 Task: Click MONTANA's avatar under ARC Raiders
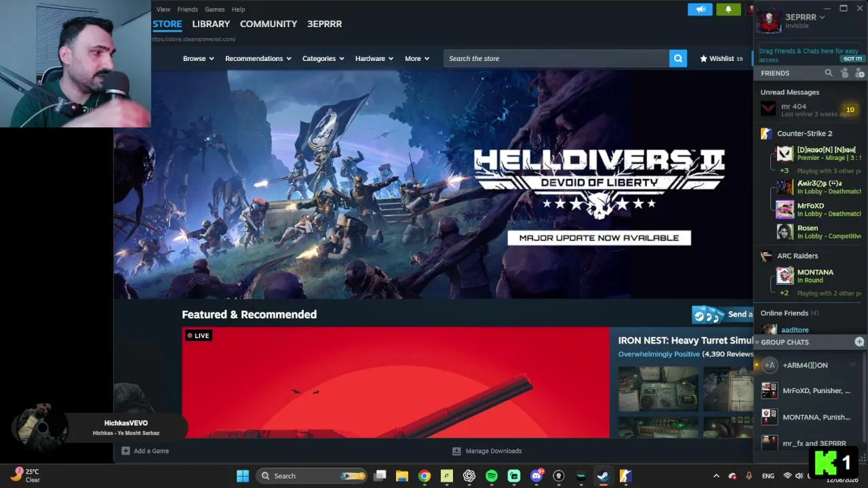tap(785, 276)
